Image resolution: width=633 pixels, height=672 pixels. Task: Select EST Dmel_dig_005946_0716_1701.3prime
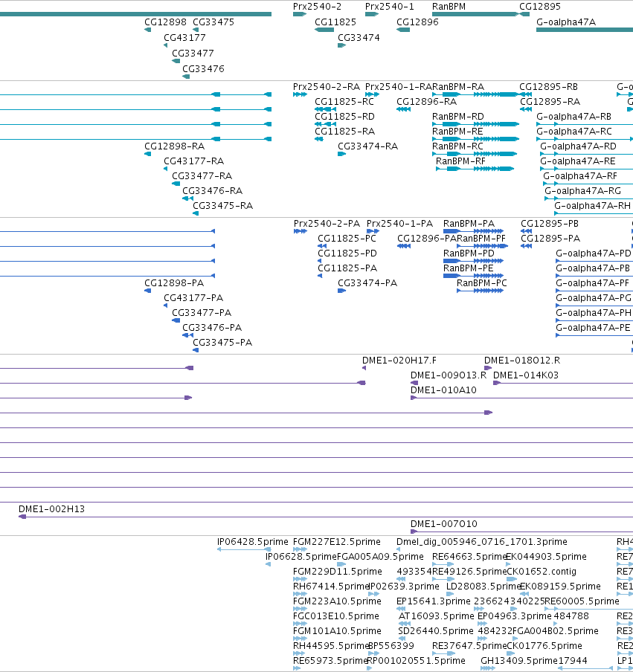[x=481, y=542]
